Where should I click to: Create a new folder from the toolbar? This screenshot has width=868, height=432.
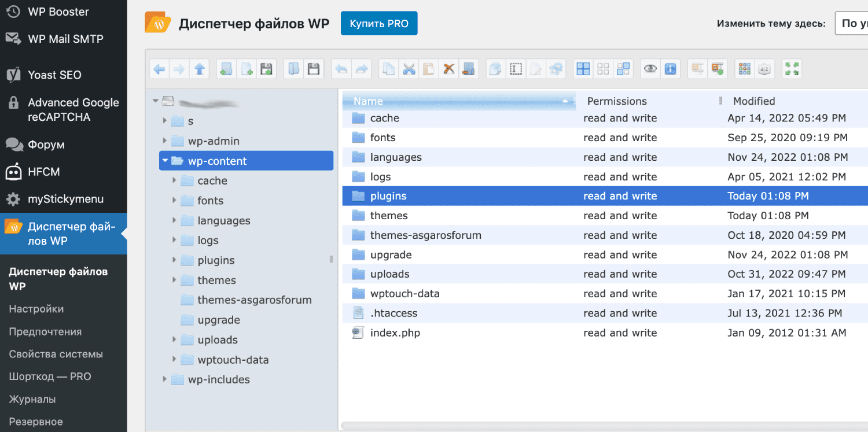click(226, 69)
